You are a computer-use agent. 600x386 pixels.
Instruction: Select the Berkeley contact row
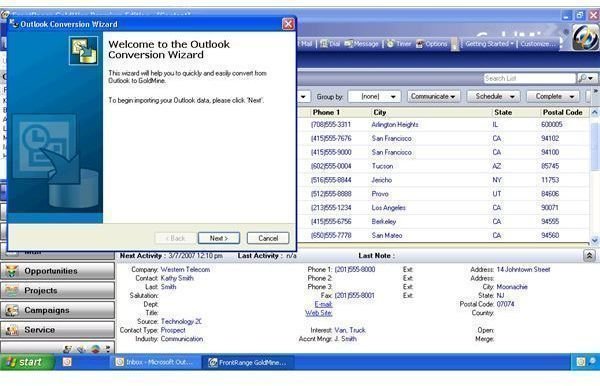[444, 222]
